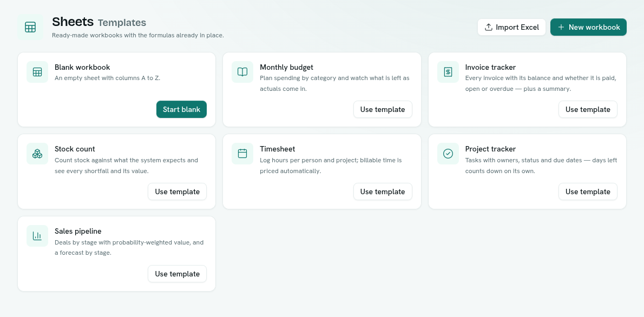Click the 'Sales pipeline' card title

[x=78, y=231]
